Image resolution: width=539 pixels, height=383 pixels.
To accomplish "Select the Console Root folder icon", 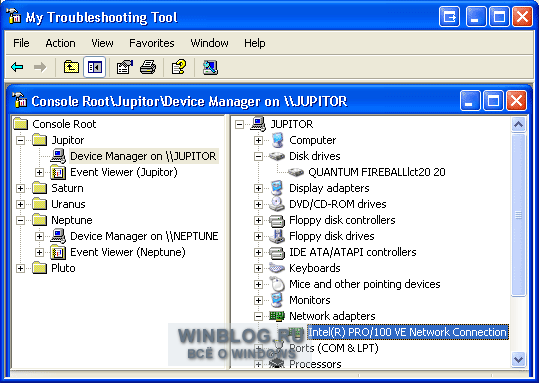I will click(21, 124).
